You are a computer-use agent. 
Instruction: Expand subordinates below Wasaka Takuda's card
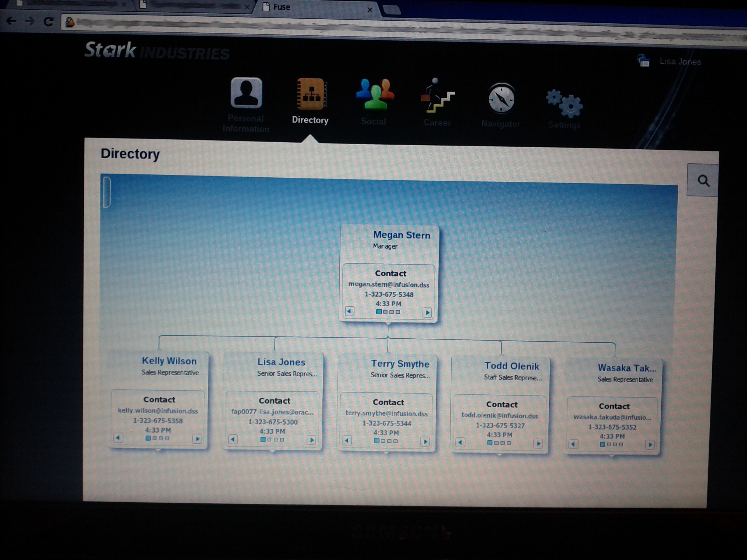612,456
